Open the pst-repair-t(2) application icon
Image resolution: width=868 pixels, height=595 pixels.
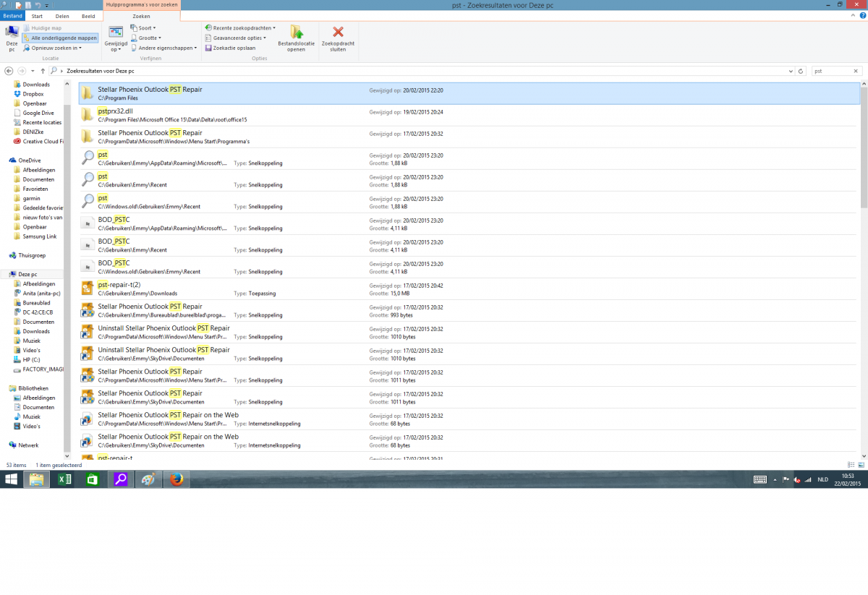click(x=88, y=289)
